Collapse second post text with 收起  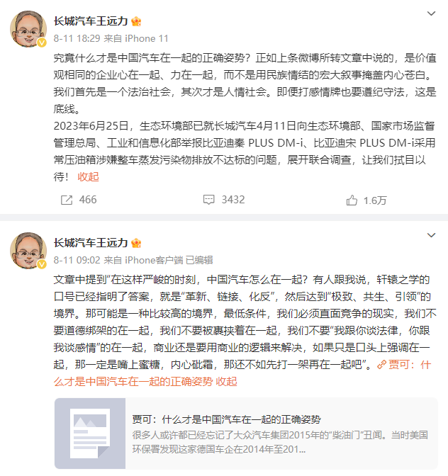(x=226, y=381)
